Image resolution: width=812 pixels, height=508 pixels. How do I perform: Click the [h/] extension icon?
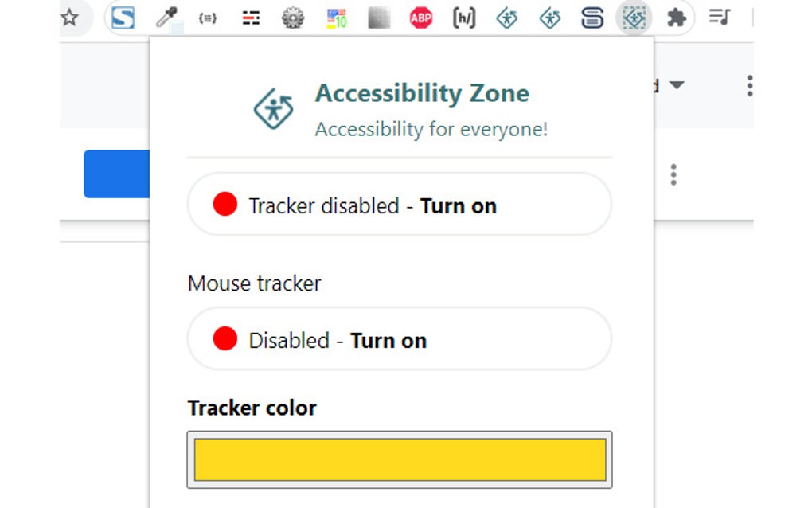coord(464,18)
